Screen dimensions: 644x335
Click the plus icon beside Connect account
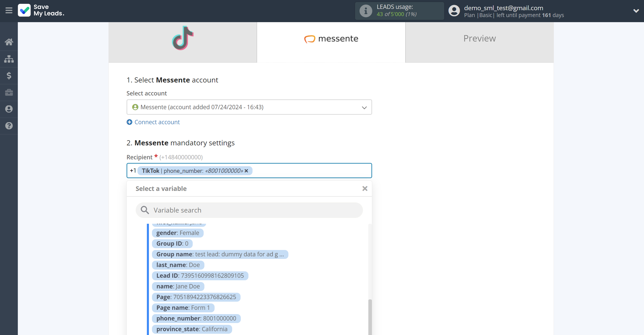(129, 122)
